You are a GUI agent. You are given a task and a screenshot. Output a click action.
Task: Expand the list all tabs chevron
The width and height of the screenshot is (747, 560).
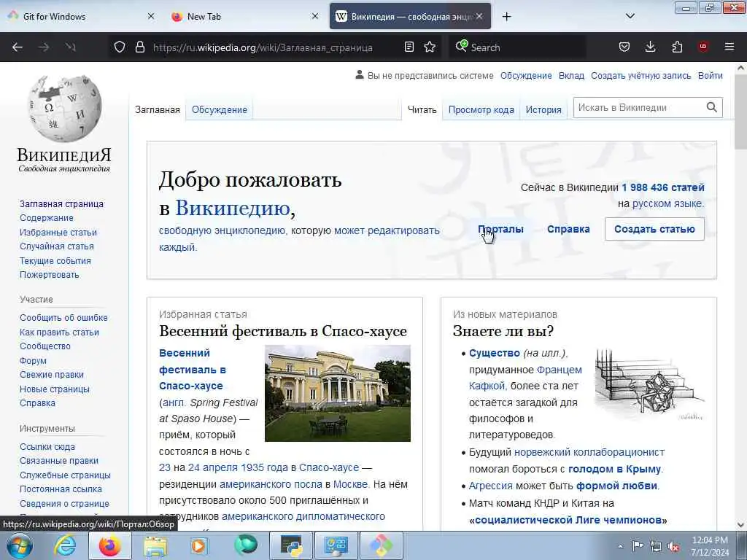click(x=630, y=16)
